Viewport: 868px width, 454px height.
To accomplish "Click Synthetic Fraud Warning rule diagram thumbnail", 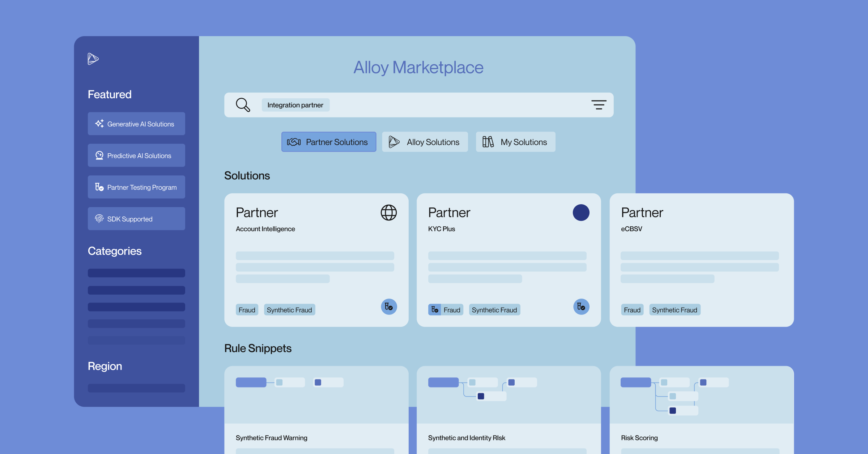I will [316, 395].
